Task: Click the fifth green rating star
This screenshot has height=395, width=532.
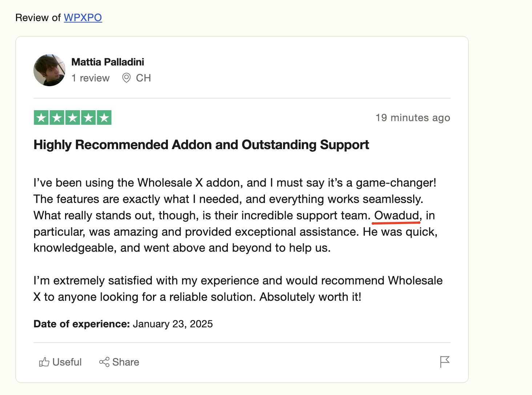Action: [x=104, y=117]
